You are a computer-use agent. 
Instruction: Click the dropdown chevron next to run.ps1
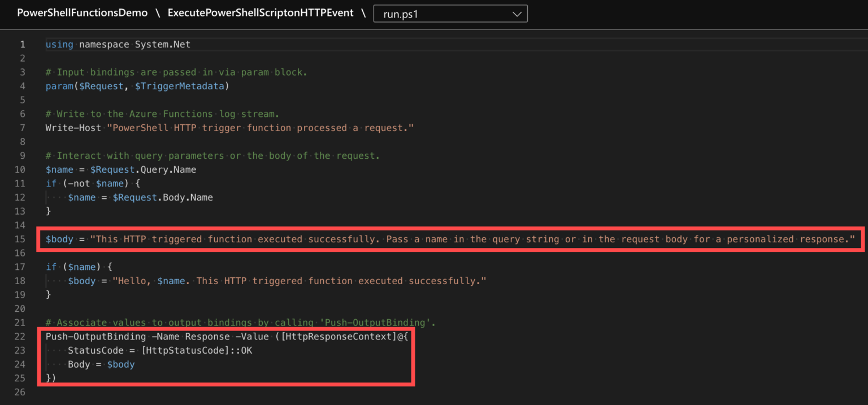point(517,14)
